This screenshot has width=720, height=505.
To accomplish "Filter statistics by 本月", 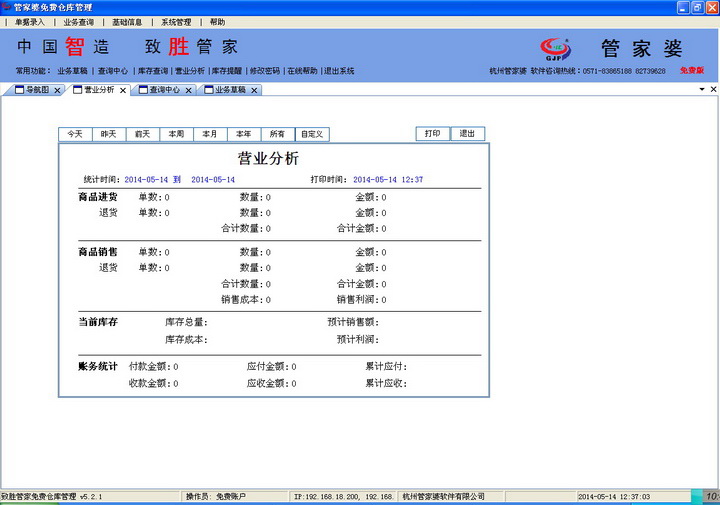I will coord(210,134).
